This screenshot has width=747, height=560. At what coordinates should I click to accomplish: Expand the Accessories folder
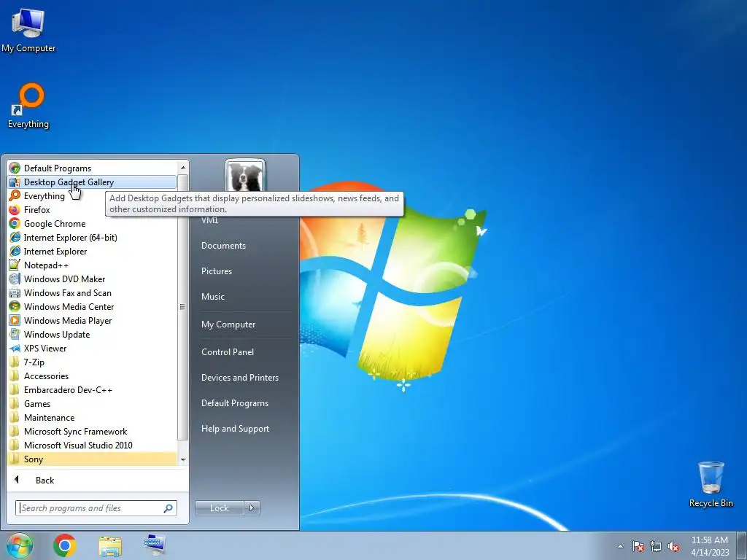(x=91, y=376)
